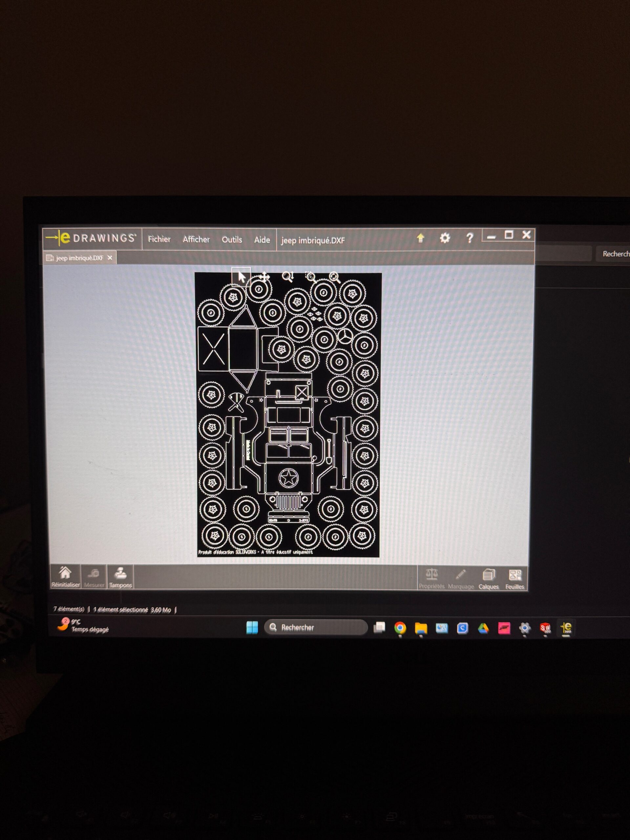Select the arrow Select tool
The height and width of the screenshot is (840, 630).
tap(241, 277)
